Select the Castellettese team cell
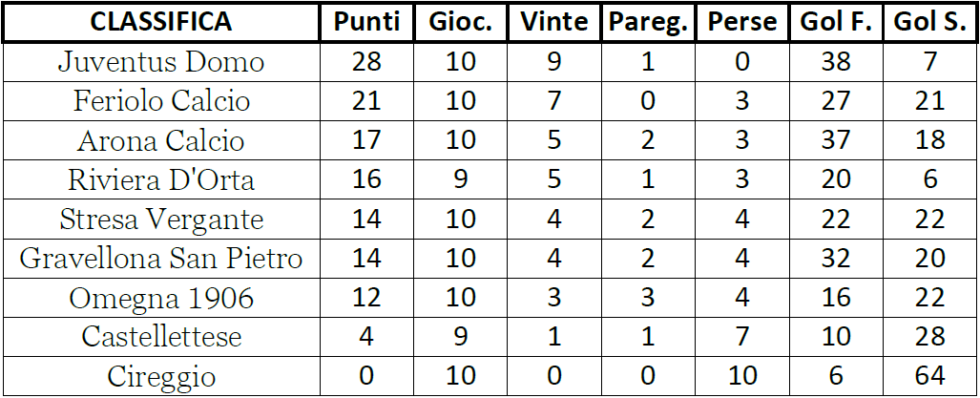Screen dimensions: 980x398 pyautogui.click(x=161, y=338)
